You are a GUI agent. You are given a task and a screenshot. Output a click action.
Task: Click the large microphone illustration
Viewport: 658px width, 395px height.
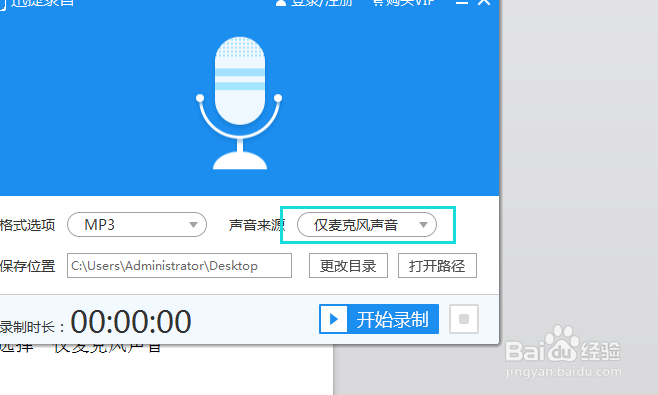coord(239,103)
